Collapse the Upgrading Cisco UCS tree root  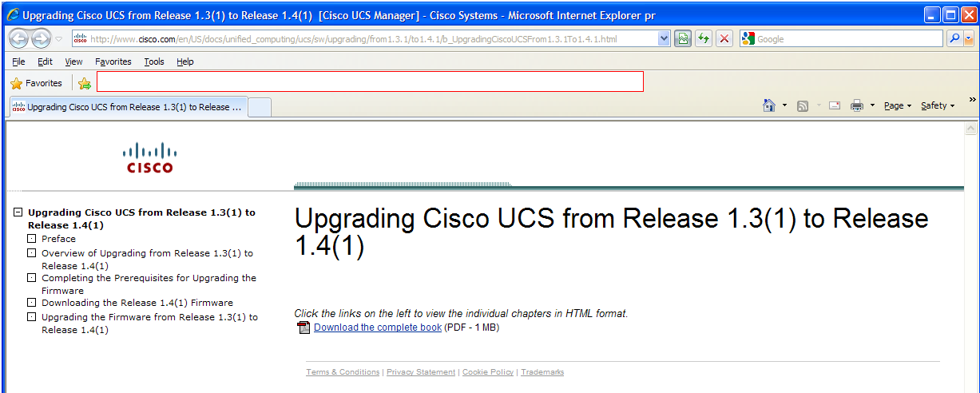coord(18,212)
